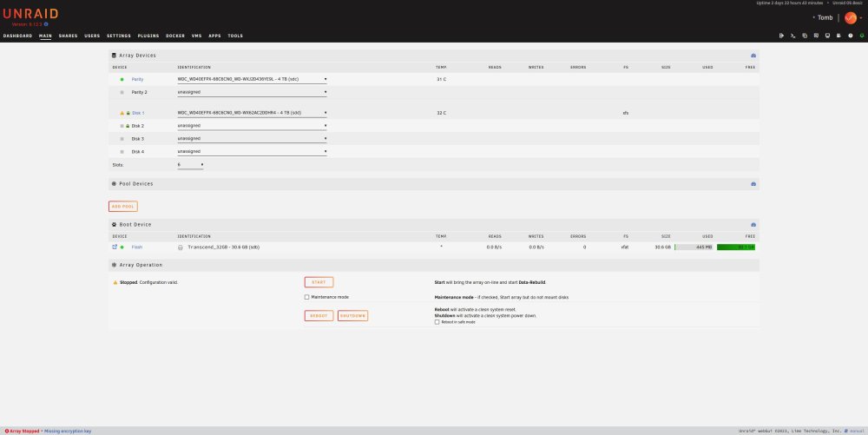This screenshot has height=435, width=868.
Task: Click the green notifications bell icon
Action: pos(861,36)
